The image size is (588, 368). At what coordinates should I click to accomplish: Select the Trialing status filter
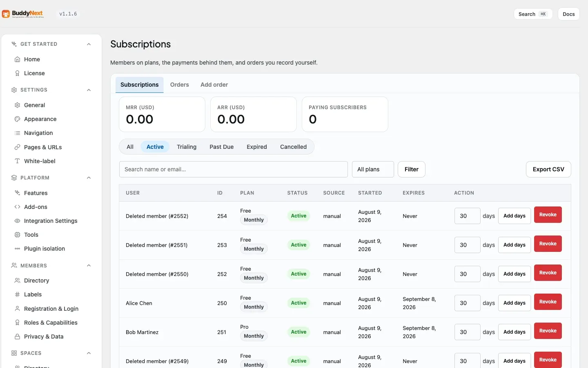(x=187, y=147)
